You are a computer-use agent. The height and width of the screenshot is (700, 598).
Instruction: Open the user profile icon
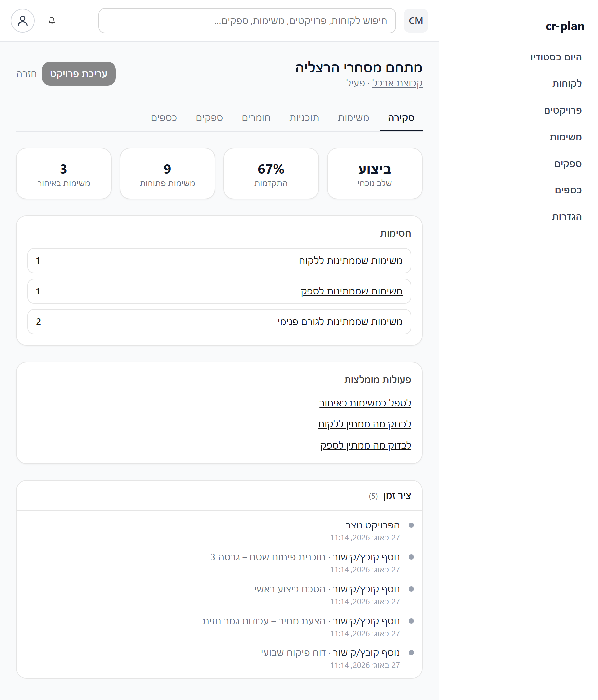pyautogui.click(x=23, y=21)
